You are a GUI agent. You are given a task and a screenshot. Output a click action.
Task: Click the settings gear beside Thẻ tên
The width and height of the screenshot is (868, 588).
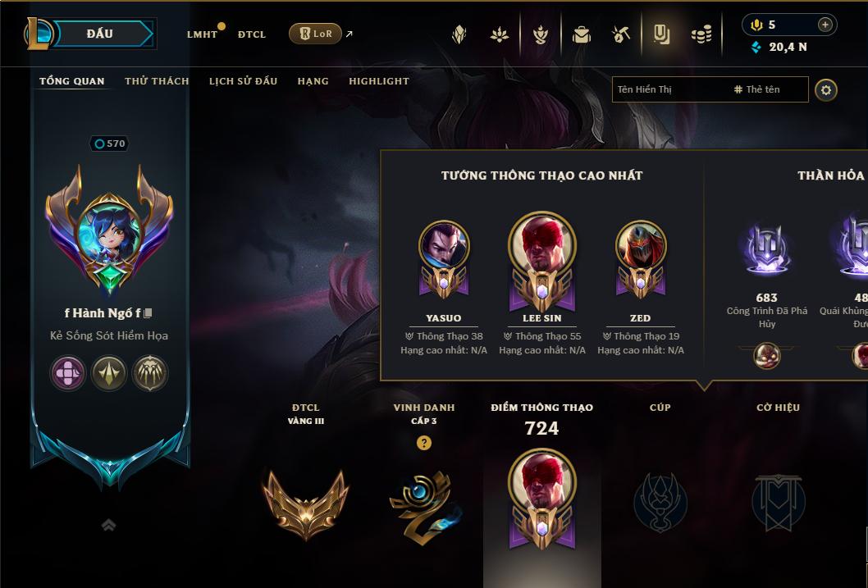[826, 90]
